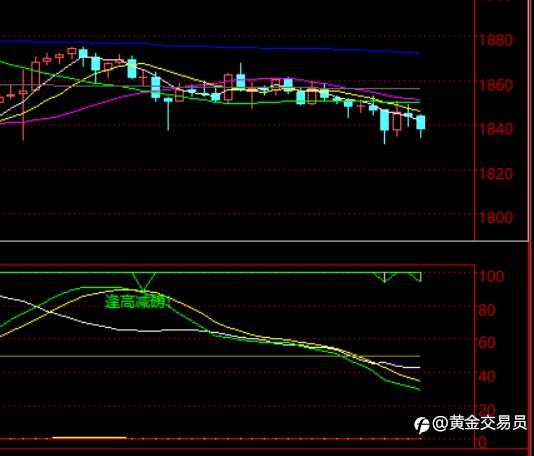
Task: Click the 60 indicator axis label
Action: pos(487,343)
